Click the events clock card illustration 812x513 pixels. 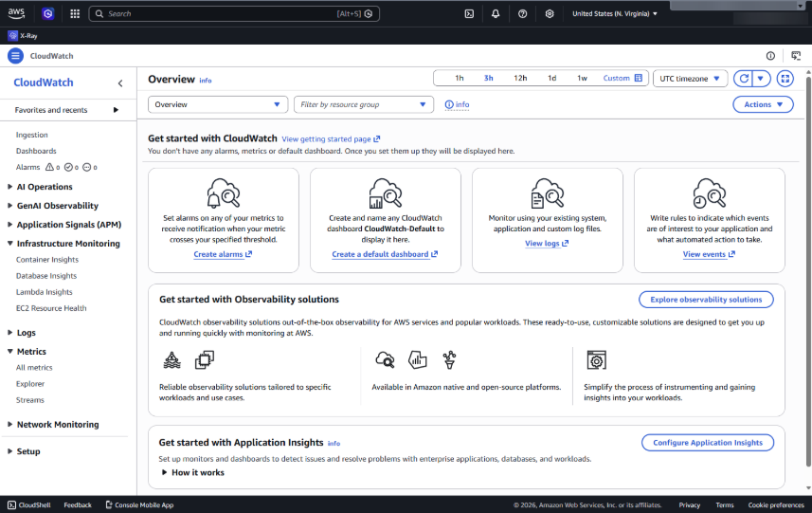pos(710,192)
